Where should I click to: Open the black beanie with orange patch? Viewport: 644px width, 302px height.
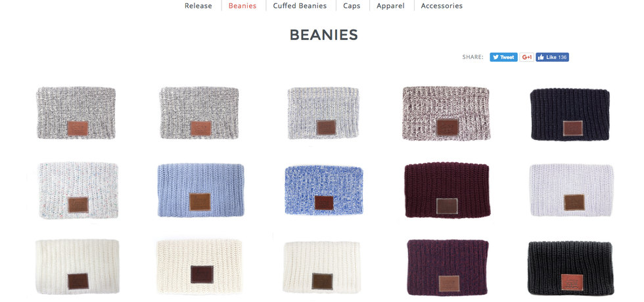(x=571, y=268)
